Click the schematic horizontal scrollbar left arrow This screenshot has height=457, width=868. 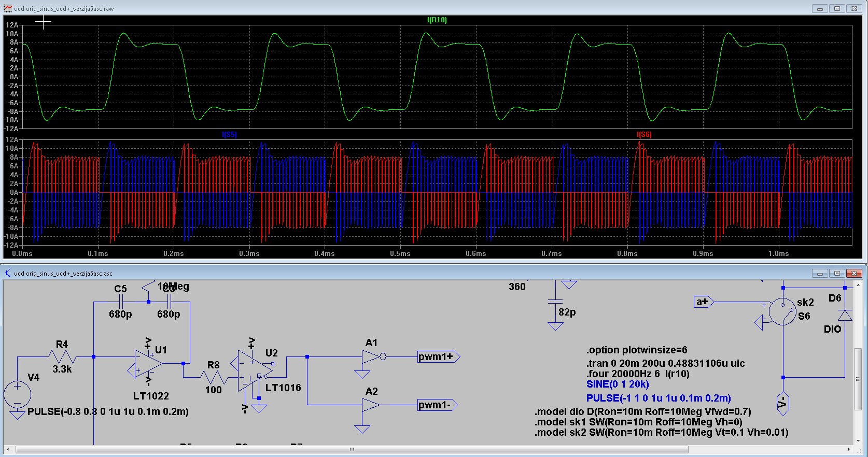click(x=8, y=449)
